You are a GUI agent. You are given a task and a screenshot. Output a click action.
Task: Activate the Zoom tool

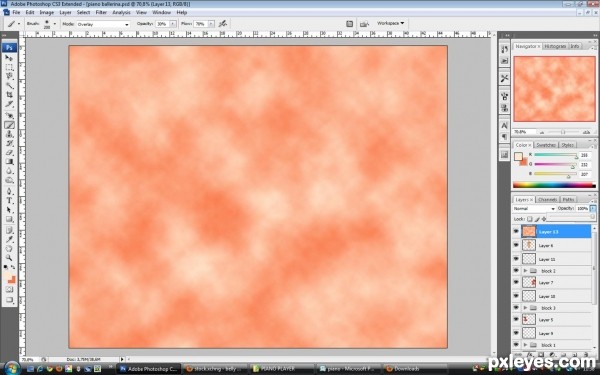coord(9,258)
